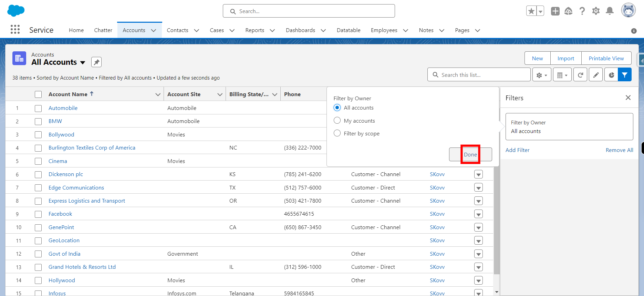Check the Cinema row checkbox
The width and height of the screenshot is (644, 296).
(x=38, y=161)
